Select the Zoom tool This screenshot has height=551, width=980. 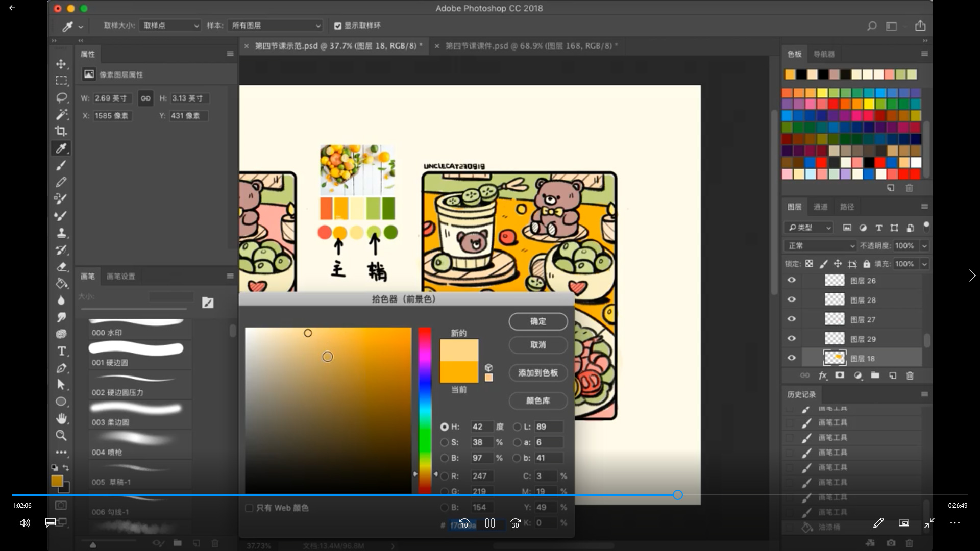coord(61,435)
